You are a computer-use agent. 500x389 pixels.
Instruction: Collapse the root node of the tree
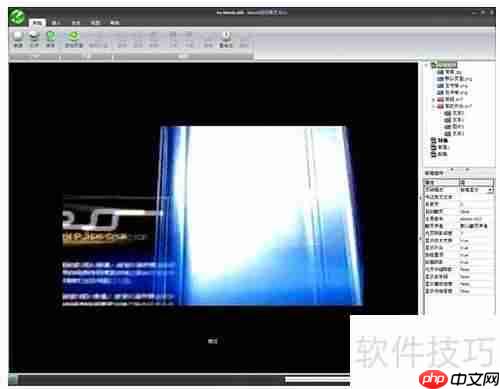point(427,65)
